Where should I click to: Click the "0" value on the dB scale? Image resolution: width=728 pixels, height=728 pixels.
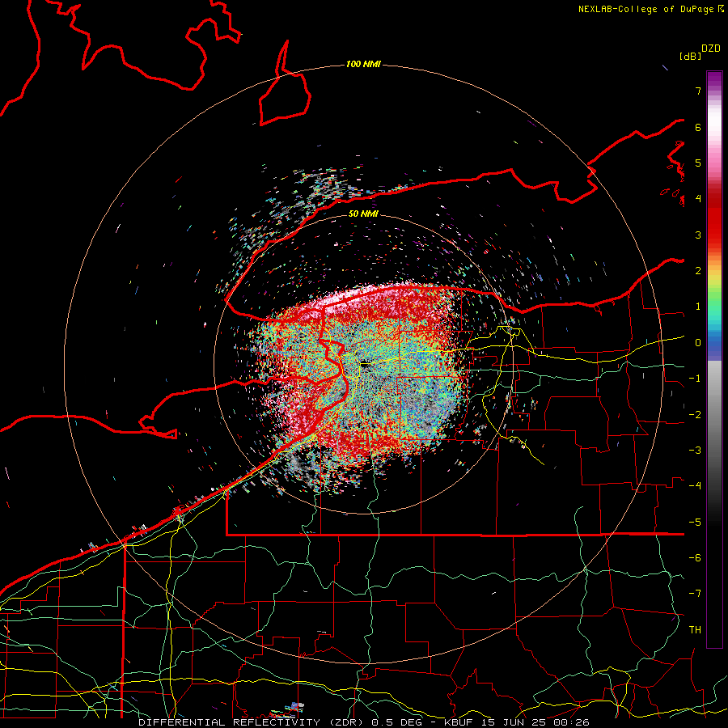pyautogui.click(x=698, y=343)
